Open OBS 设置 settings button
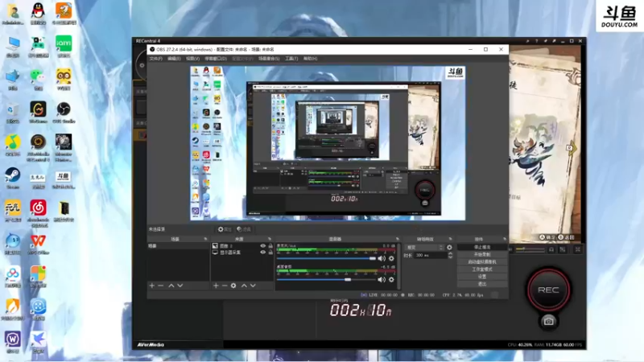This screenshot has height=362, width=644. [482, 277]
